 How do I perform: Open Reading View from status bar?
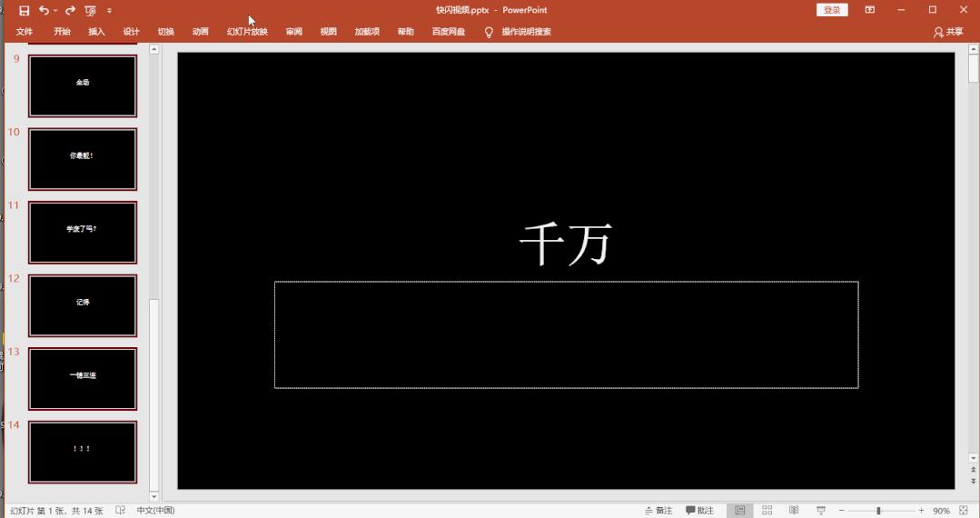[794, 511]
